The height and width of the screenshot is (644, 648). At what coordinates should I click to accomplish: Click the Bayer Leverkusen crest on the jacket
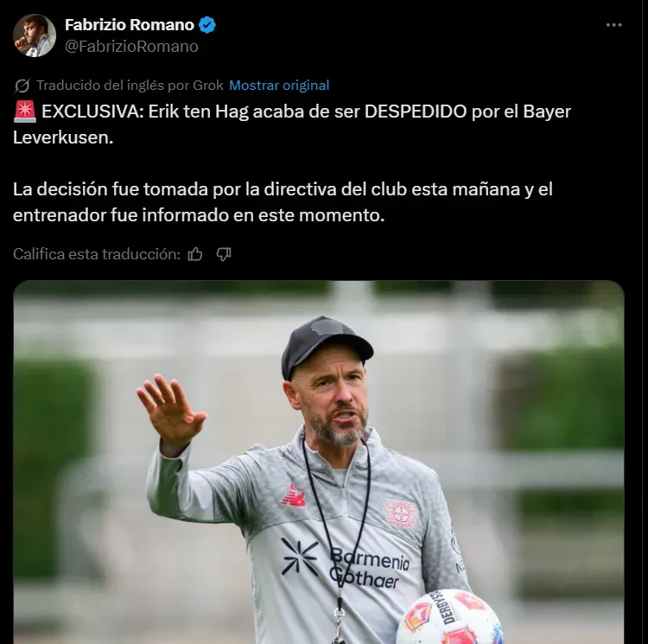tap(400, 513)
